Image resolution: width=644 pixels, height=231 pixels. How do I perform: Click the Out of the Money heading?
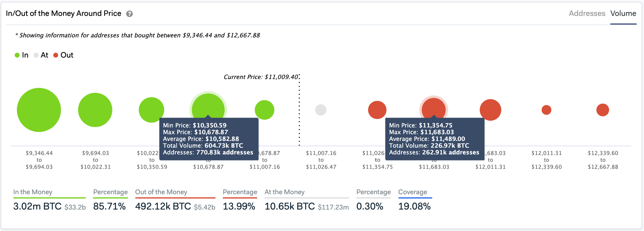pos(161,192)
